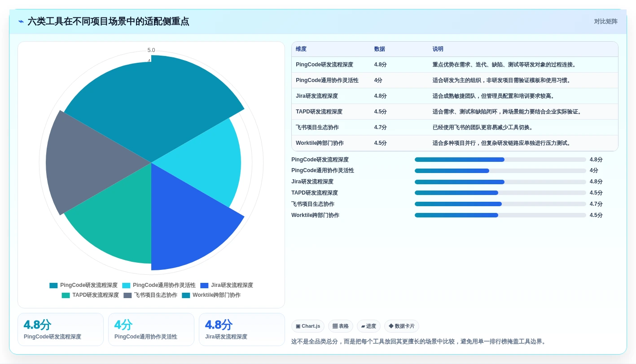Click the 4.7分 cell in table
This screenshot has height=364, width=636.
coord(381,127)
